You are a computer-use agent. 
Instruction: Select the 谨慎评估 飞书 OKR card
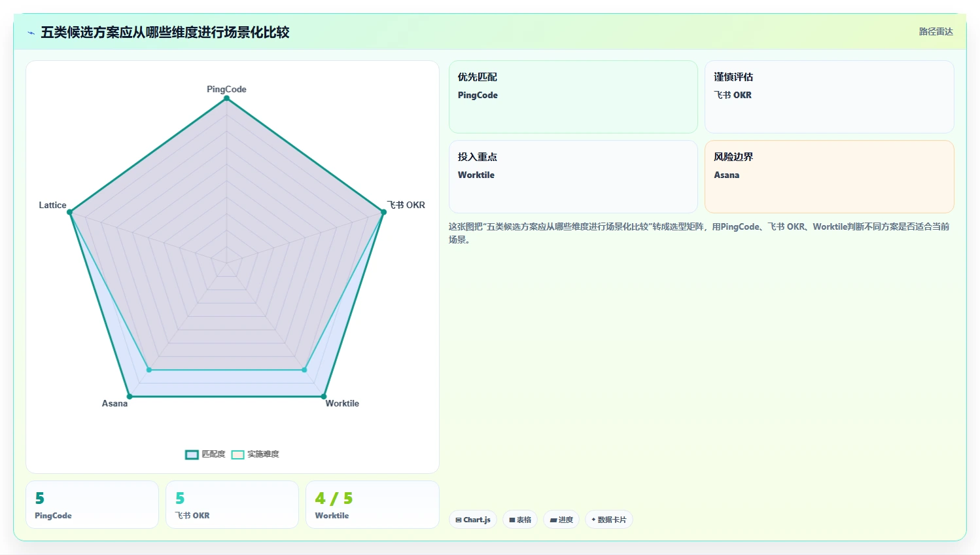[829, 97]
